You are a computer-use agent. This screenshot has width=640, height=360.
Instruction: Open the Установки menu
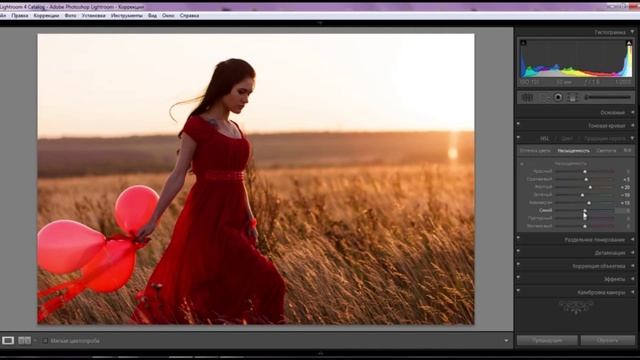click(93, 16)
